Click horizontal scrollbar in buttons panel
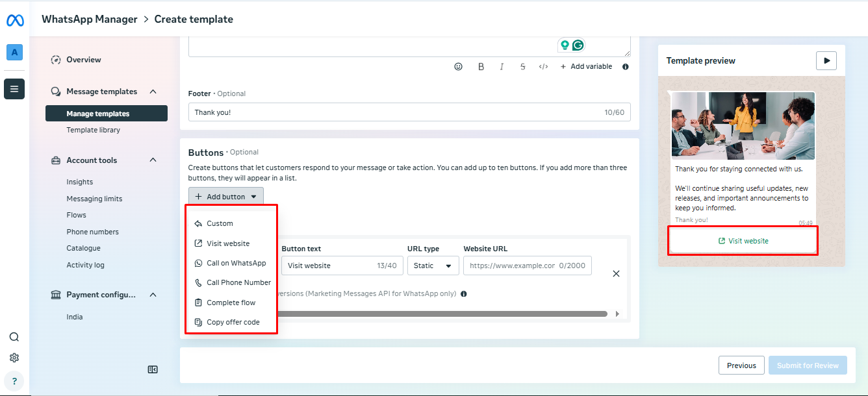The height and width of the screenshot is (396, 868). point(442,314)
